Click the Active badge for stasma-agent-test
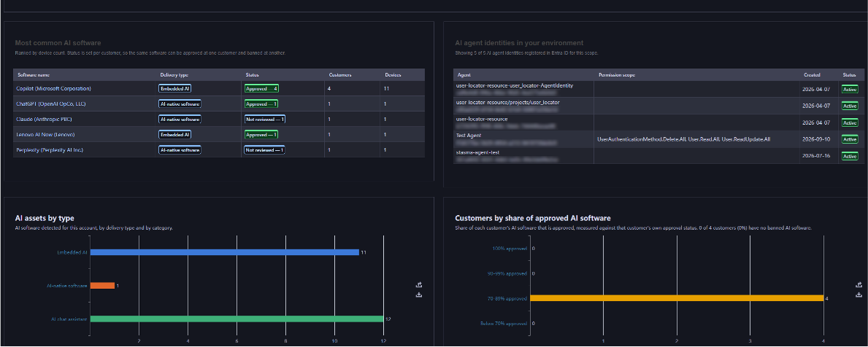868x347 pixels. point(850,157)
